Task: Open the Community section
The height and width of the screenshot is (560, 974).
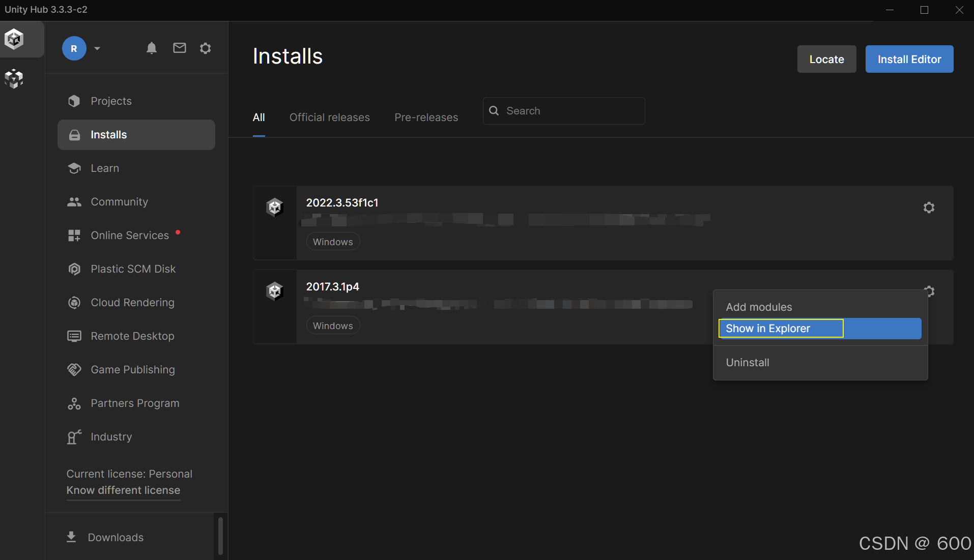Action: (x=136, y=202)
